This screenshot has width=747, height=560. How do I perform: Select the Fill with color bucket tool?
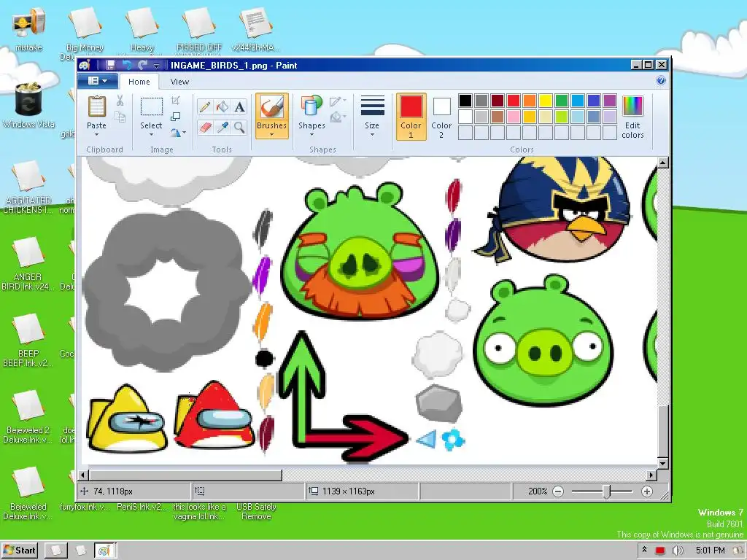pyautogui.click(x=222, y=106)
